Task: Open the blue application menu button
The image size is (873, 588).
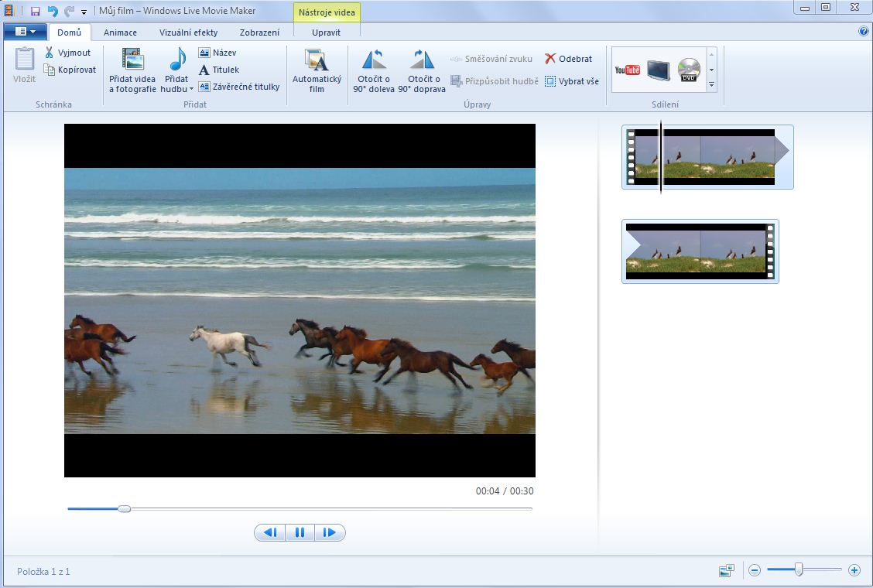Action: click(x=25, y=32)
